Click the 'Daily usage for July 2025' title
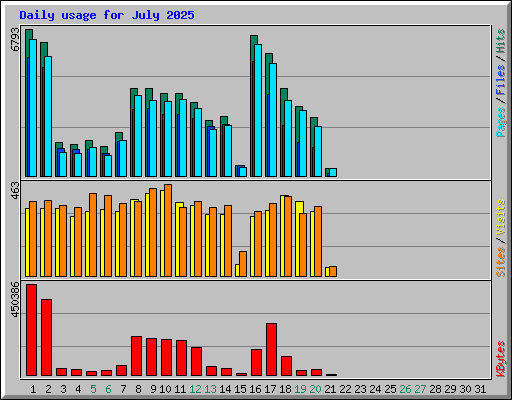The width and height of the screenshot is (512, 400). (107, 15)
